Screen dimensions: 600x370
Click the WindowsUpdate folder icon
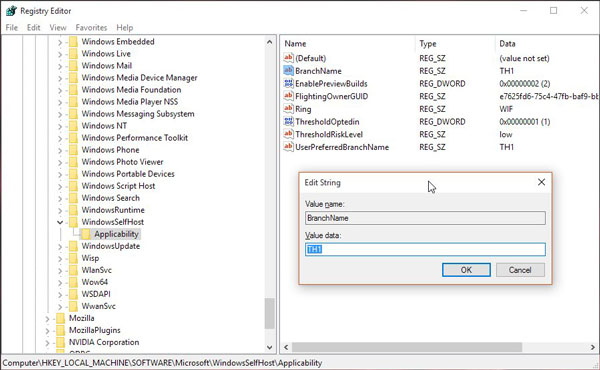[73, 246]
